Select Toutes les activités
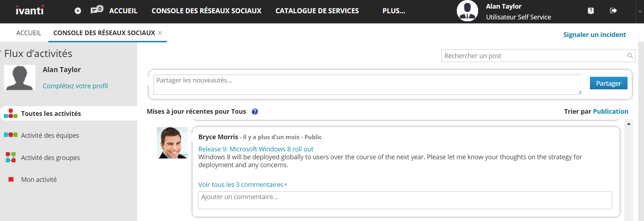The height and width of the screenshot is (221, 644). (69, 113)
